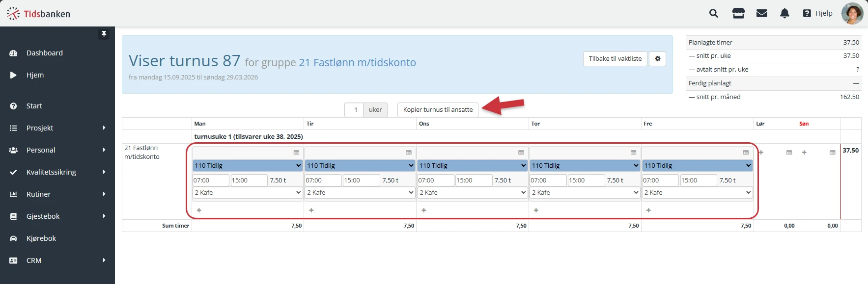
Task: Open Friday shift type dropdown 110 Tidlig
Action: [x=698, y=166]
